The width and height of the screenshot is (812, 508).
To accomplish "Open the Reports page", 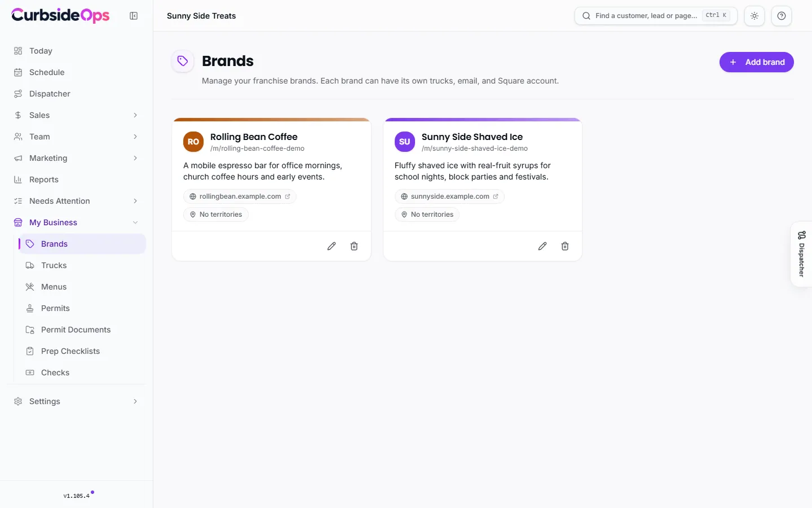I will (76, 179).
